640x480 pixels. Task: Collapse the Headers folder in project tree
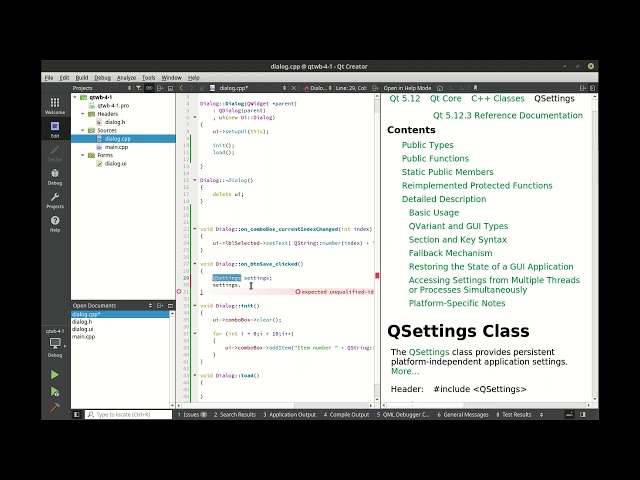tap(84, 114)
